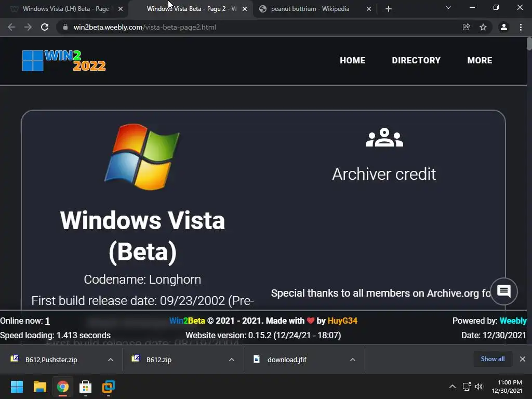Click the lock icon in address bar
The height and width of the screenshot is (399, 532).
65,27
